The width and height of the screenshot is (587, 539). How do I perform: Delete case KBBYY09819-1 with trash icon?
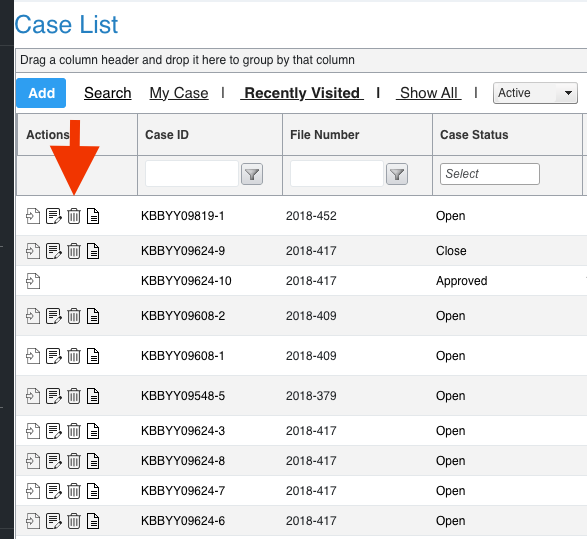(74, 216)
